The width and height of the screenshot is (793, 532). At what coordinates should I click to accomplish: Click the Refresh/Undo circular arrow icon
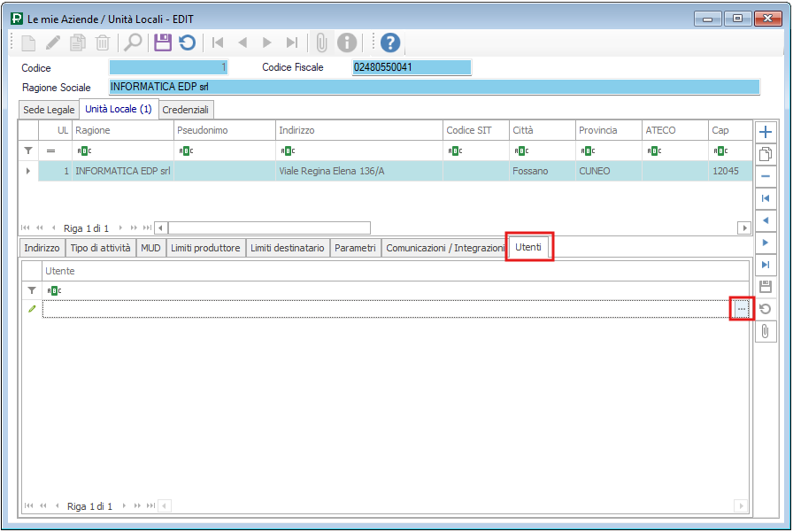187,42
